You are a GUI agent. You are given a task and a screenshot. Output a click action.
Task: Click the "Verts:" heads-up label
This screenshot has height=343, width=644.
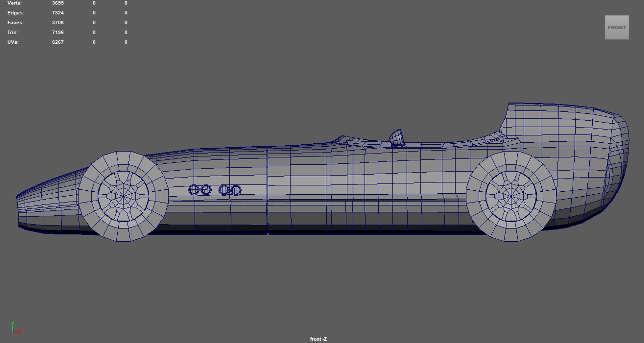click(x=14, y=3)
